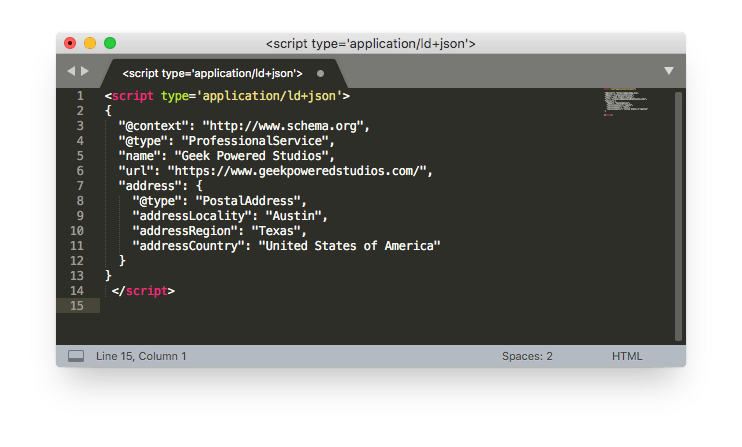The width and height of the screenshot is (742, 447).
Task: Click "name" key on line 5
Action: [x=140, y=156]
